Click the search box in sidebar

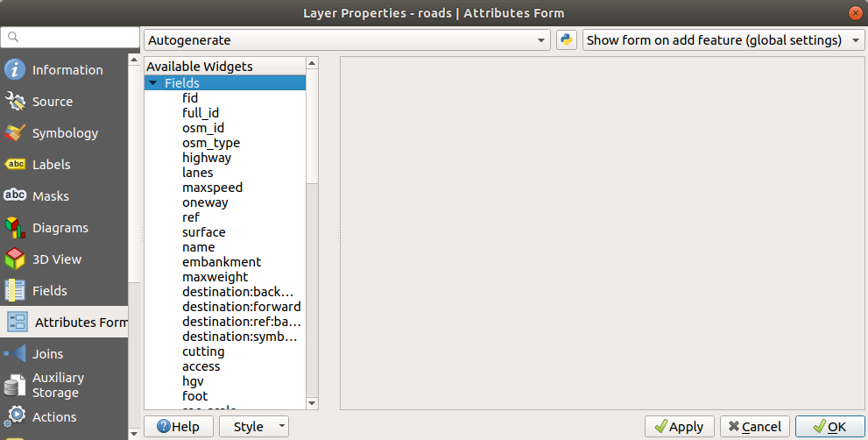coord(70,38)
